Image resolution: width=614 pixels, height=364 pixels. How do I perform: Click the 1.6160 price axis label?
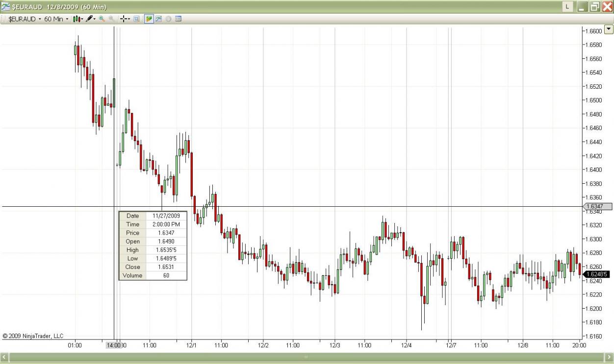tap(594, 337)
